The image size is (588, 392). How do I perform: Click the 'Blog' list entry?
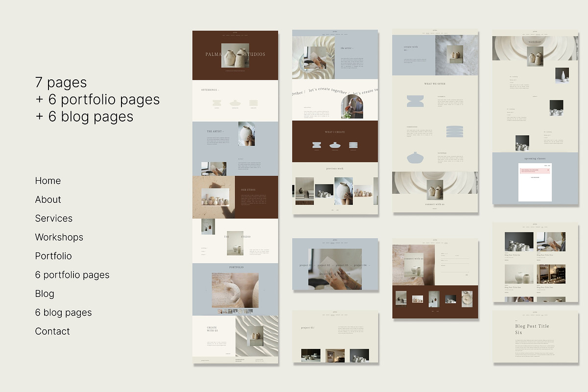click(45, 294)
